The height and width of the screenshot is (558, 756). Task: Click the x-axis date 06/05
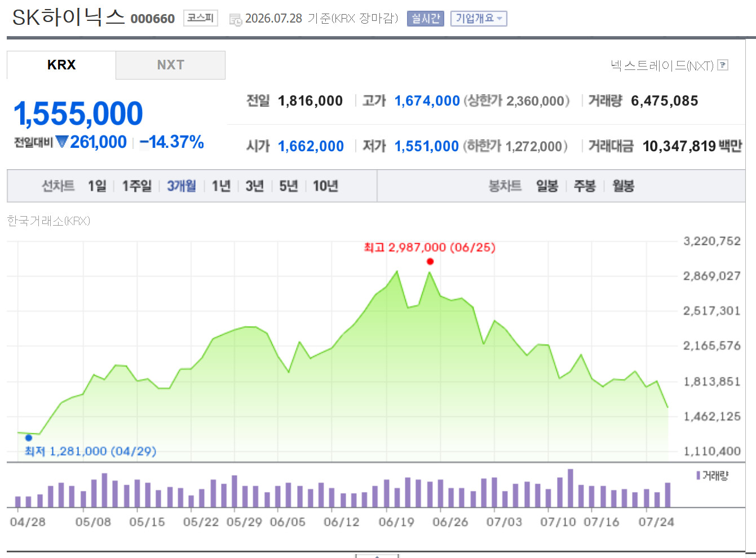pyautogui.click(x=288, y=522)
